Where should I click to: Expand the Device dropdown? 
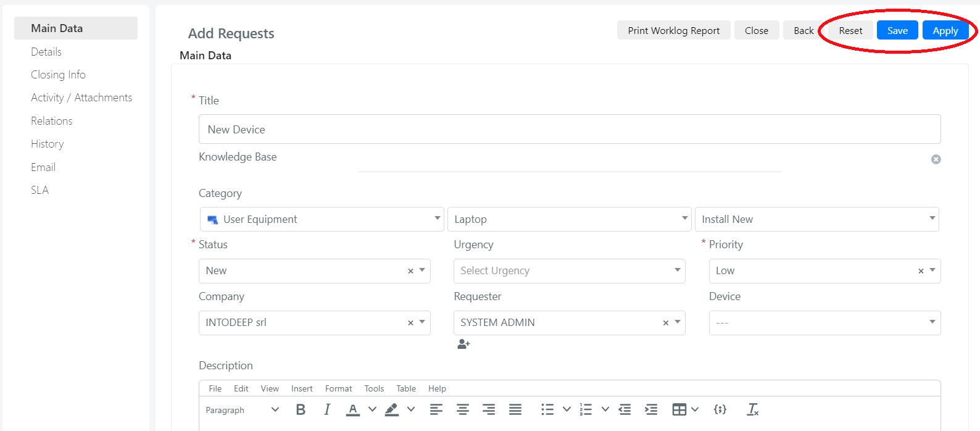(x=824, y=323)
